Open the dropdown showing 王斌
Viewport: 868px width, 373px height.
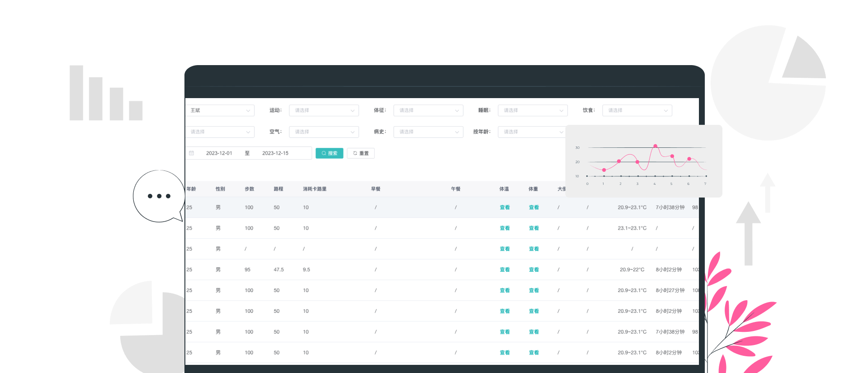point(220,110)
